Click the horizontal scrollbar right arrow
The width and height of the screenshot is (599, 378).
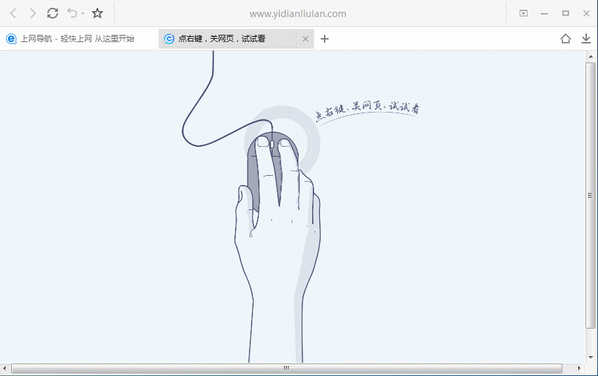[579, 368]
